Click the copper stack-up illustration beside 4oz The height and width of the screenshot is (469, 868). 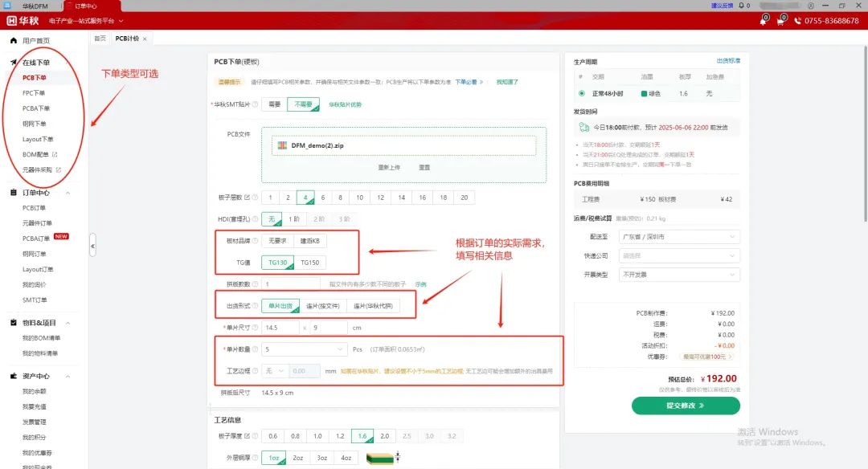(x=383, y=458)
